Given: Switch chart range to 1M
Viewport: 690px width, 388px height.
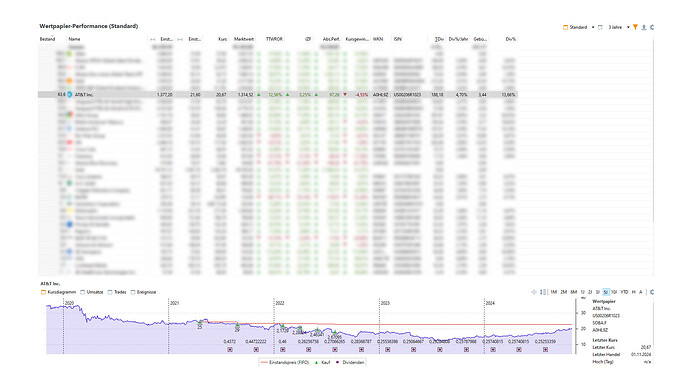Looking at the screenshot, I should point(554,292).
